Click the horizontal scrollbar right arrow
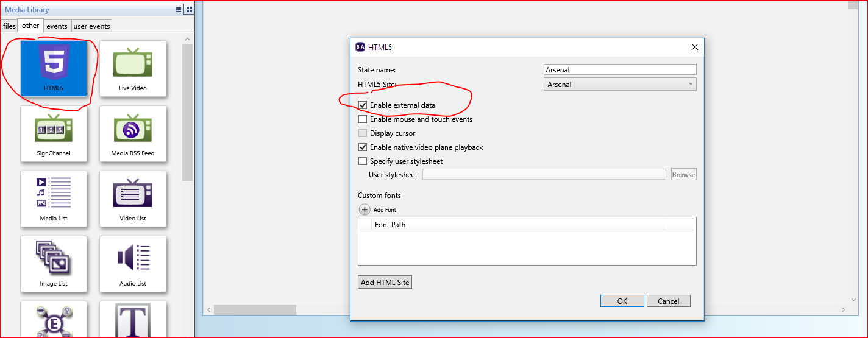868x338 pixels. click(x=844, y=310)
